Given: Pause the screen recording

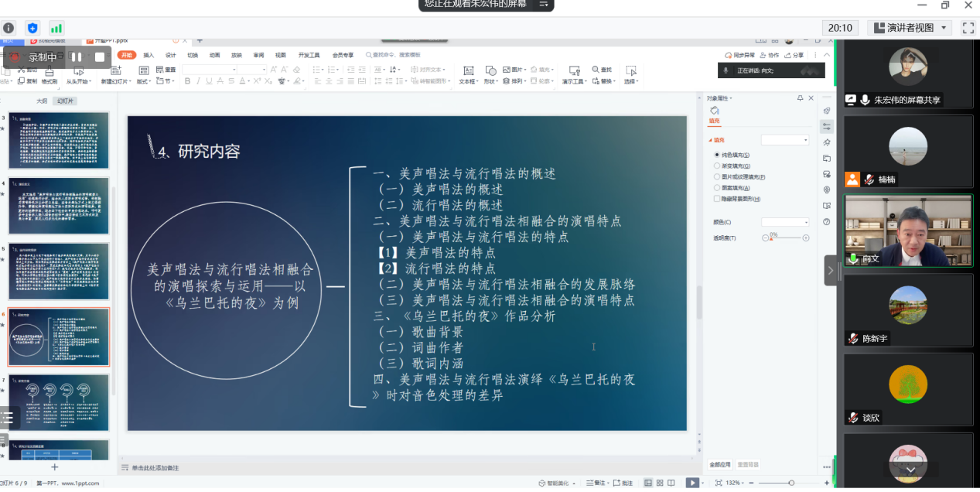Looking at the screenshot, I should click(76, 57).
